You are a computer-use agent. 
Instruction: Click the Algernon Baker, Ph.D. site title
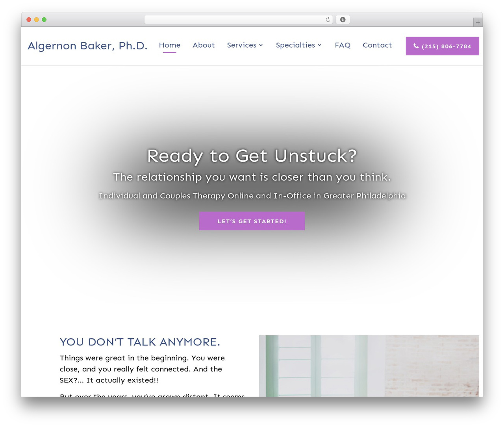click(x=87, y=46)
